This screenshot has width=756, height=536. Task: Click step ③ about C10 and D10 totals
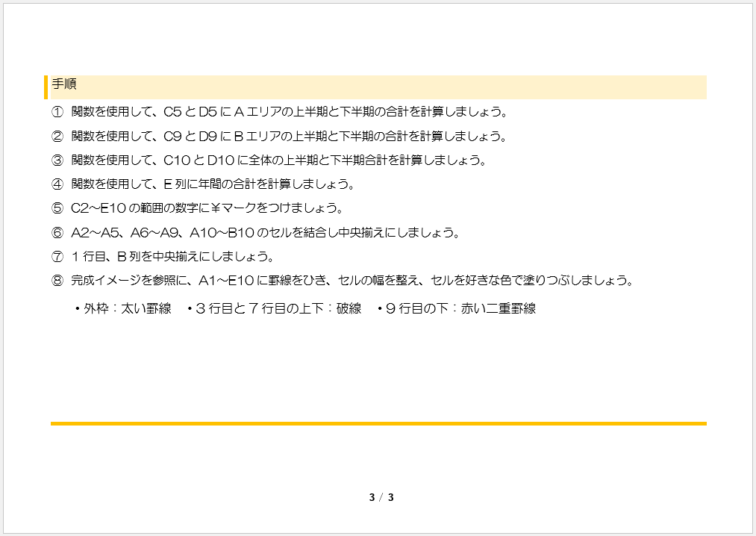point(269,160)
